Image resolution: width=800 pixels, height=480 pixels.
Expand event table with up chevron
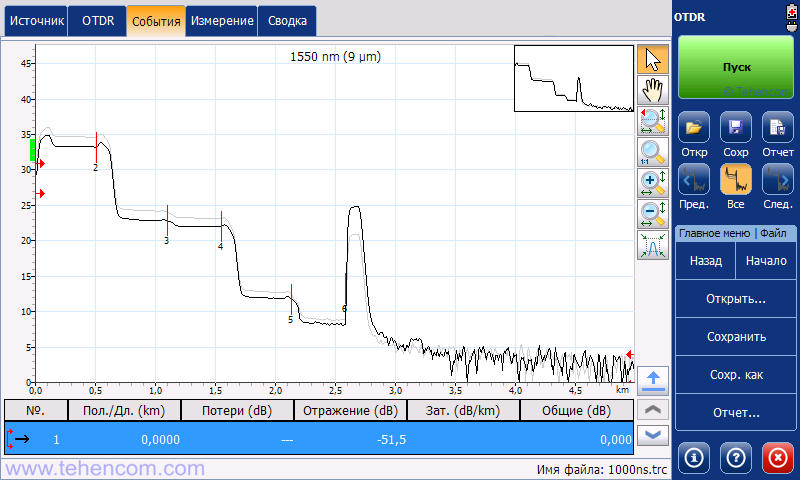[653, 410]
